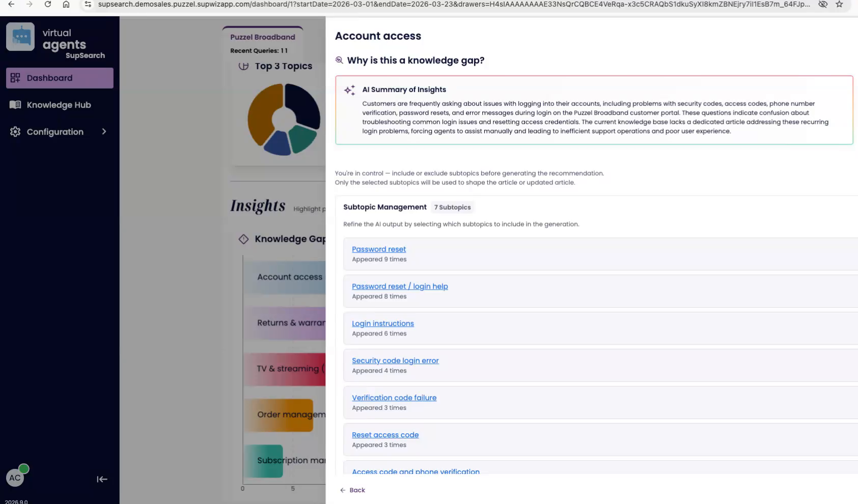The image size is (858, 504).
Task: Click the AI sparkle icon in the summary
Action: (349, 90)
